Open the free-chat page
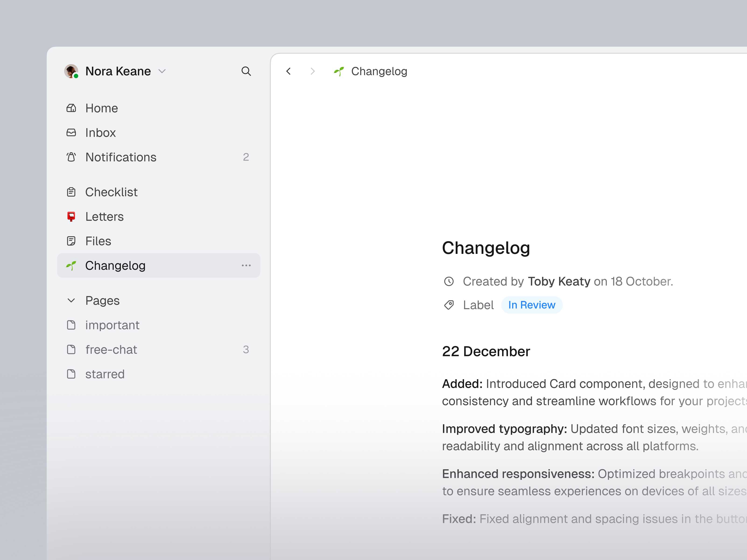The width and height of the screenshot is (747, 560). click(x=111, y=349)
